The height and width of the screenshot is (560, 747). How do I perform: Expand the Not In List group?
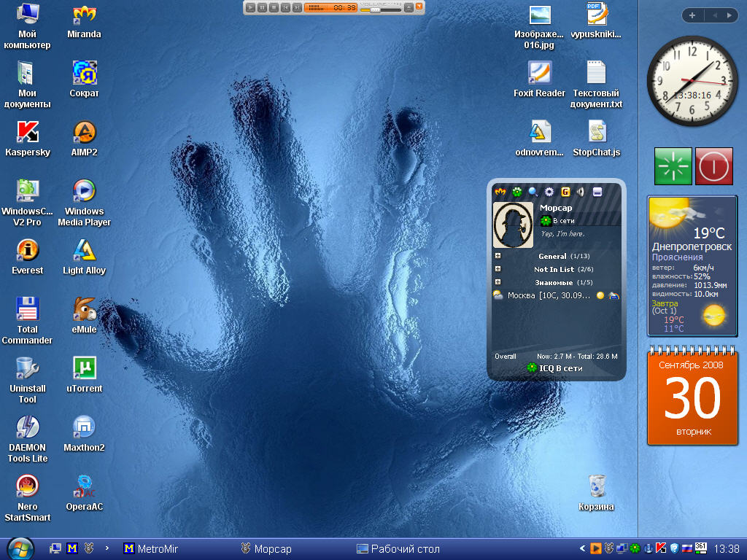click(498, 269)
